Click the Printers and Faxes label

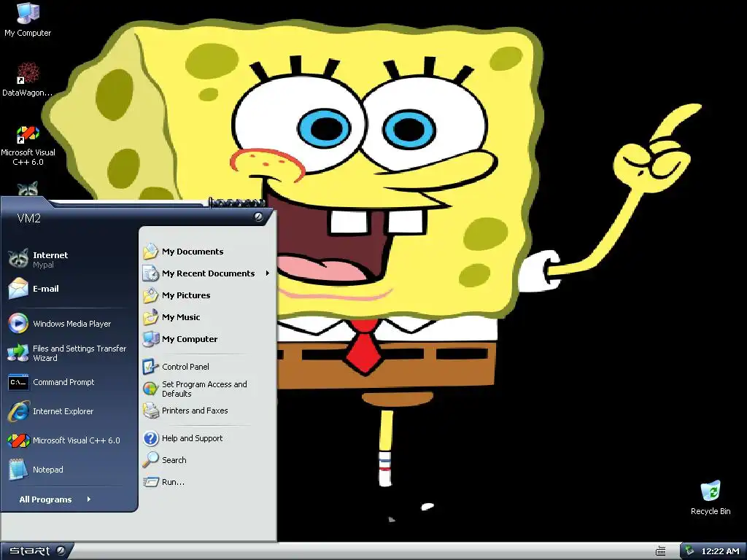195,411
